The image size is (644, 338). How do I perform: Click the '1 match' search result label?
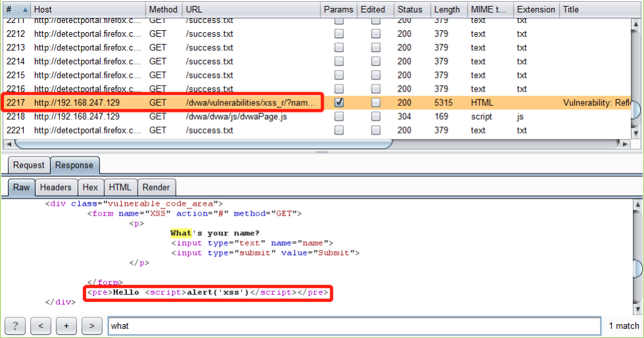click(624, 326)
